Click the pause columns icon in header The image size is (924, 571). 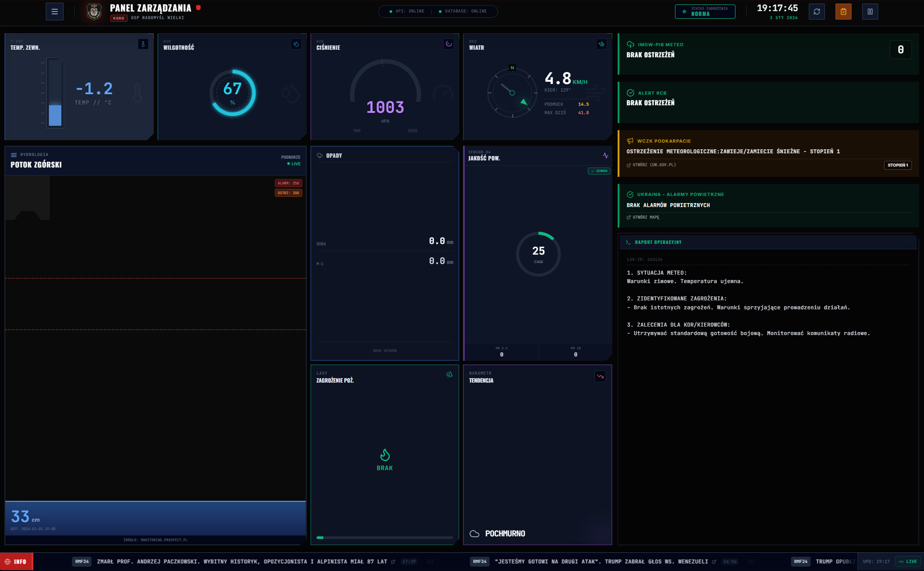coord(870,12)
